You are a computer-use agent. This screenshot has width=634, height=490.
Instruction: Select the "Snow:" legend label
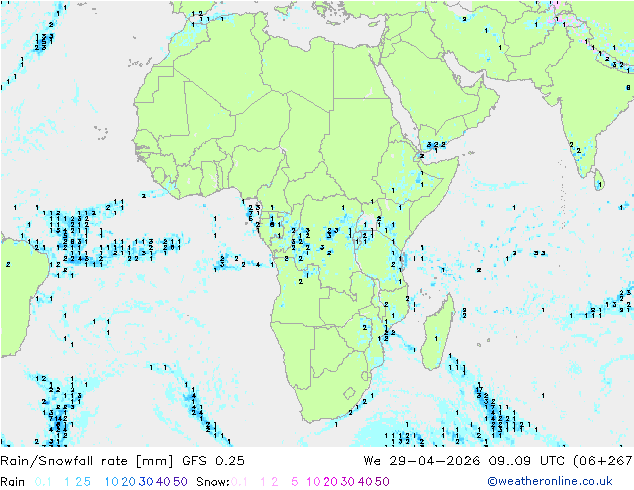tap(213, 482)
